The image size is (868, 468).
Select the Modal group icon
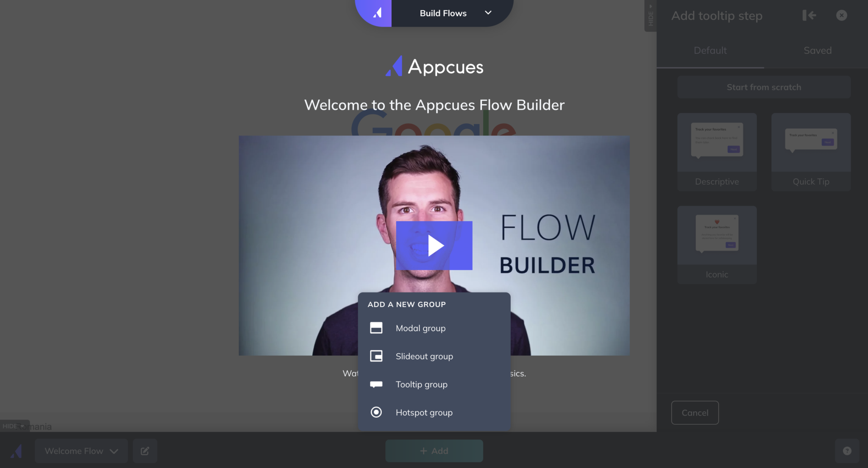[x=376, y=328]
